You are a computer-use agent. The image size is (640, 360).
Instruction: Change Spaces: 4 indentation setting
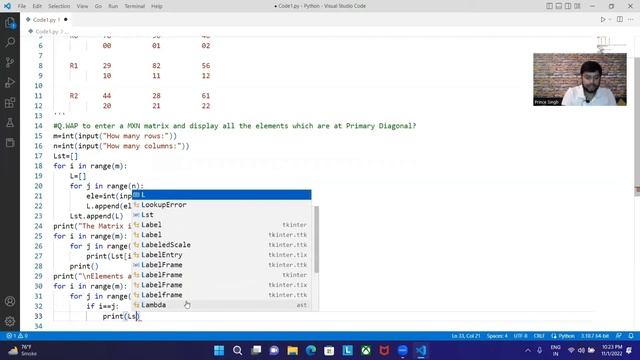tap(497, 336)
